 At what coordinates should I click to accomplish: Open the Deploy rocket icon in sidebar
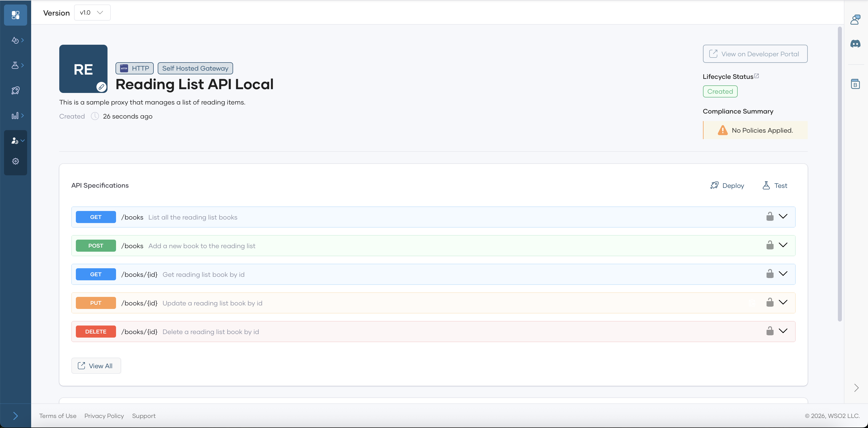coord(16,90)
